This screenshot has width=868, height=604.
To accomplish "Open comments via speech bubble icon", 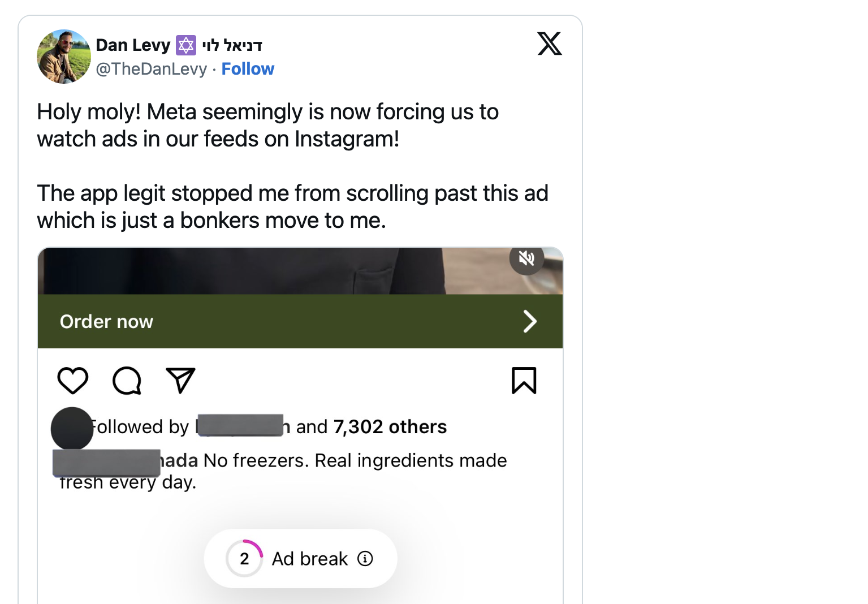I will (x=127, y=380).
